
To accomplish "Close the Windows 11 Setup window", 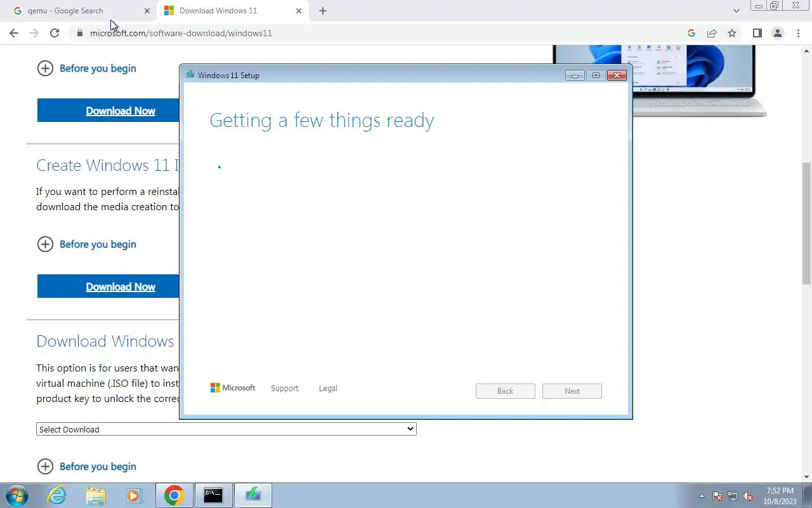I will 617,76.
